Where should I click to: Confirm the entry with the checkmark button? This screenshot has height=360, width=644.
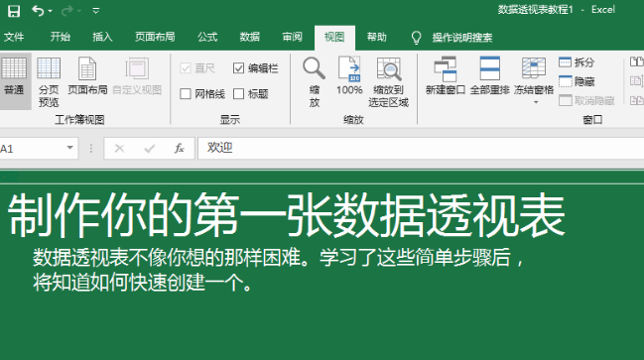(x=150, y=148)
